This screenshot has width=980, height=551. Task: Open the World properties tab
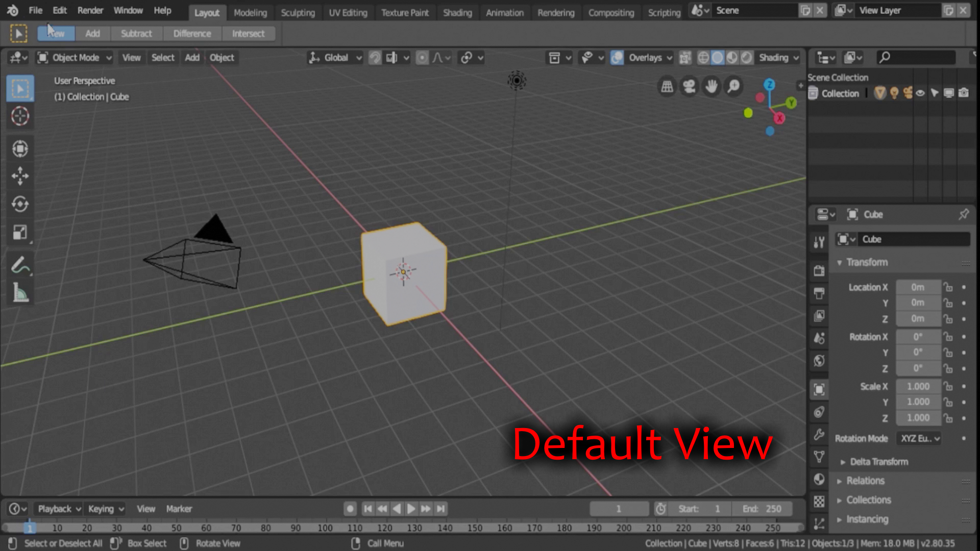819,361
